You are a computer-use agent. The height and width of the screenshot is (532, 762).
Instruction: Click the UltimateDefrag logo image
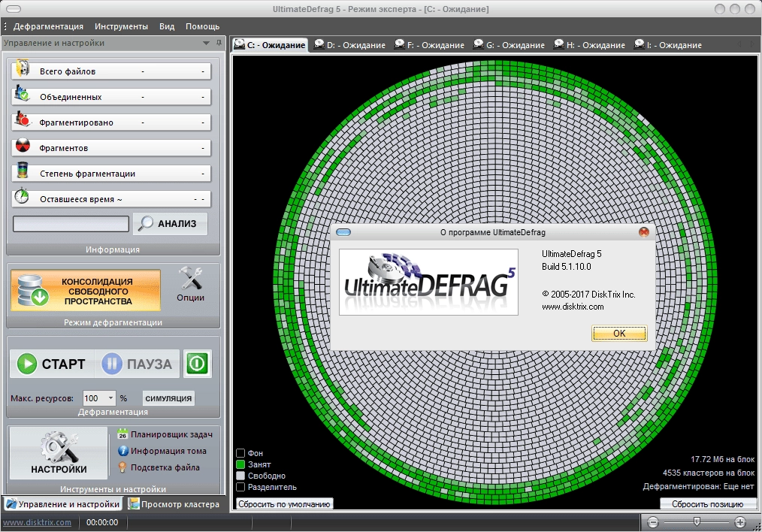coord(428,283)
